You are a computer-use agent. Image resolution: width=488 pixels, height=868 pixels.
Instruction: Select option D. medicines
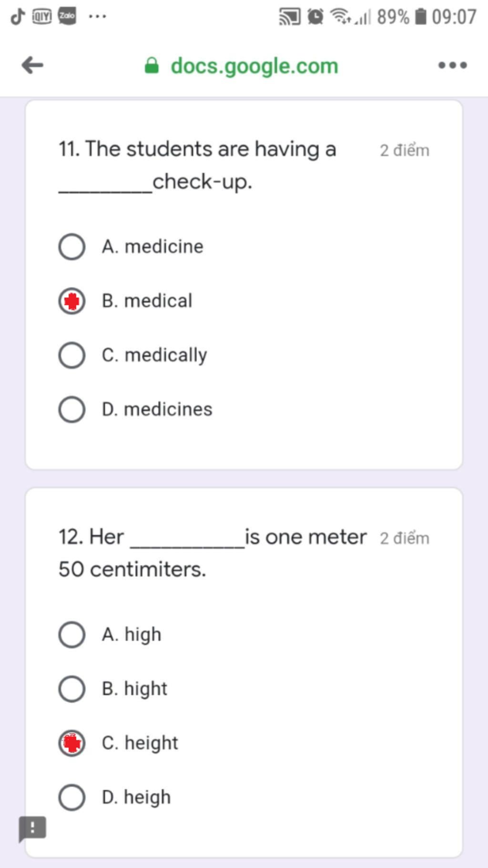135,409
